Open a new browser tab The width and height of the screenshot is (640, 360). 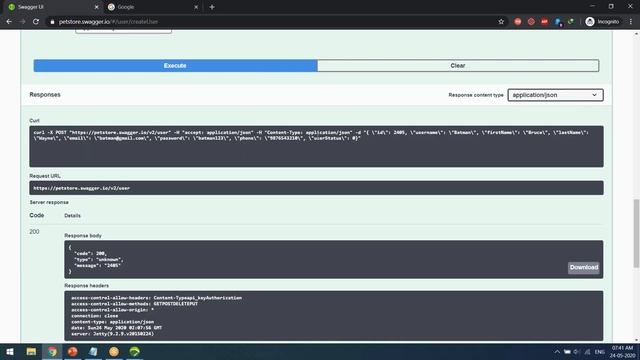click(x=212, y=7)
